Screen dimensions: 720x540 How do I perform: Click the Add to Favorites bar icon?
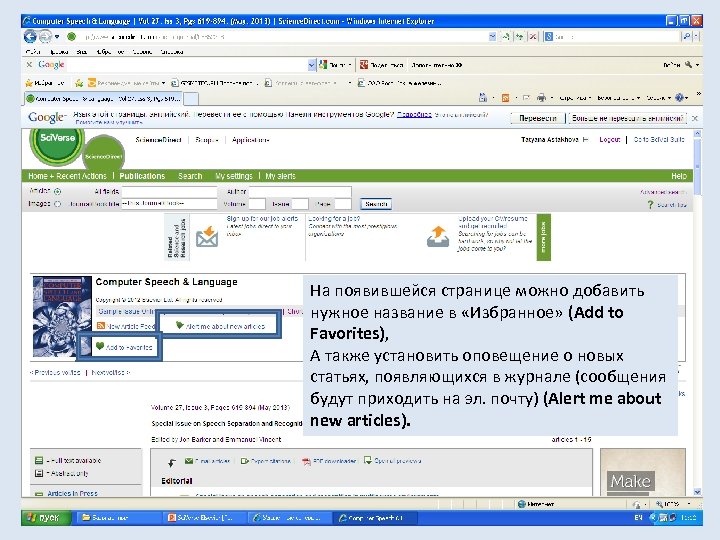79,83
